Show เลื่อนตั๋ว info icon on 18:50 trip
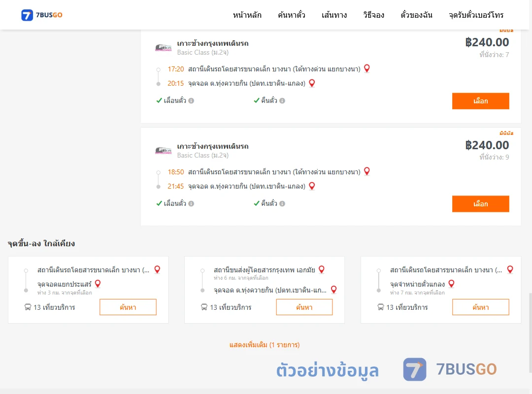This screenshot has width=532, height=394. (191, 203)
